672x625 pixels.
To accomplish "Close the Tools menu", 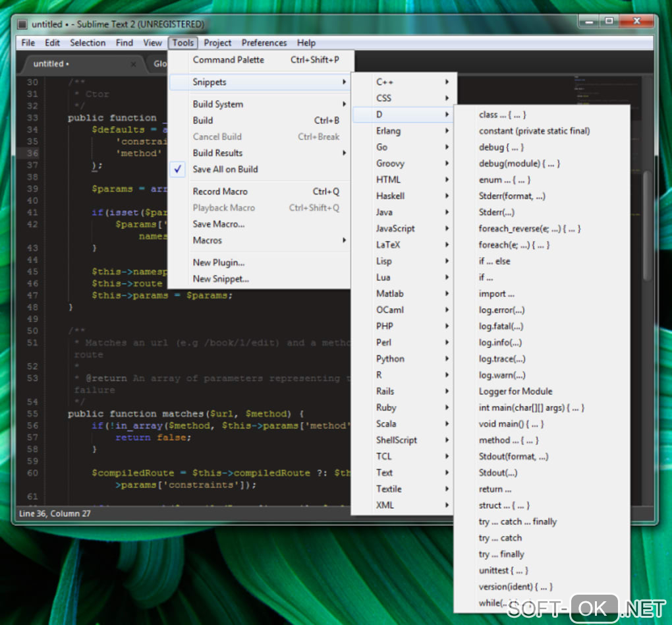I will pyautogui.click(x=183, y=43).
